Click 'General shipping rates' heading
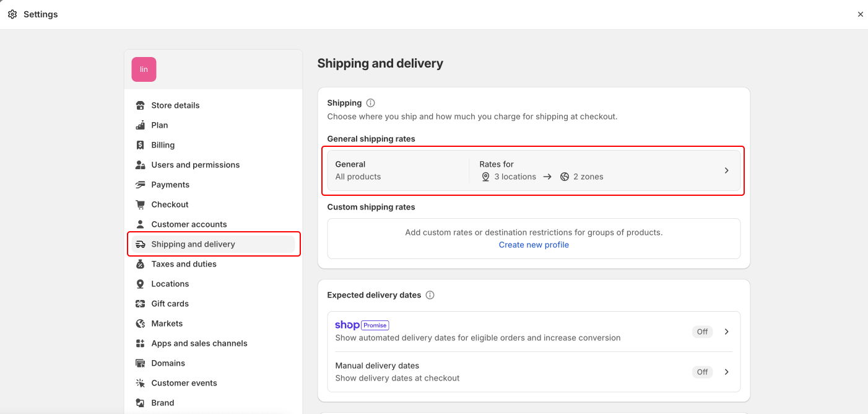This screenshot has height=414, width=868. [x=371, y=139]
